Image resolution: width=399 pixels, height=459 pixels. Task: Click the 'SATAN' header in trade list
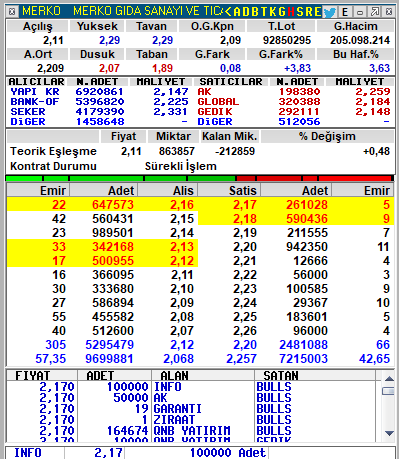point(281,376)
